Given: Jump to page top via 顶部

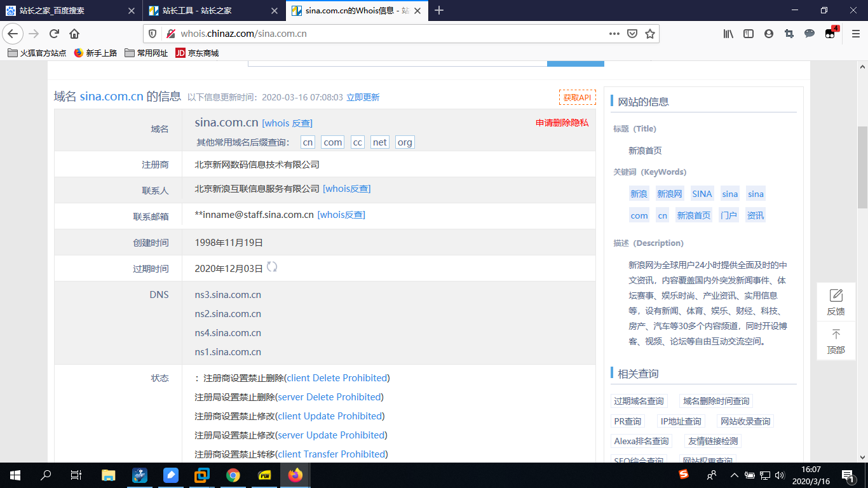Looking at the screenshot, I should click(836, 341).
